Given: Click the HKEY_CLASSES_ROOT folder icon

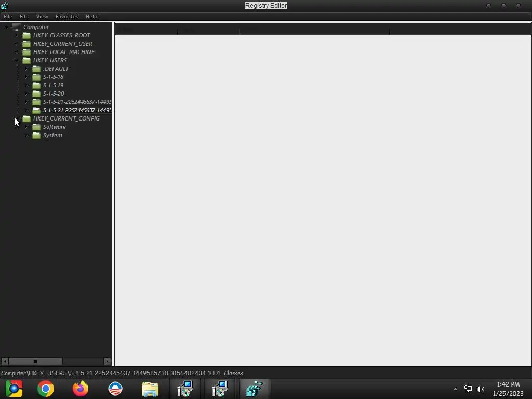Looking at the screenshot, I should tap(26, 35).
